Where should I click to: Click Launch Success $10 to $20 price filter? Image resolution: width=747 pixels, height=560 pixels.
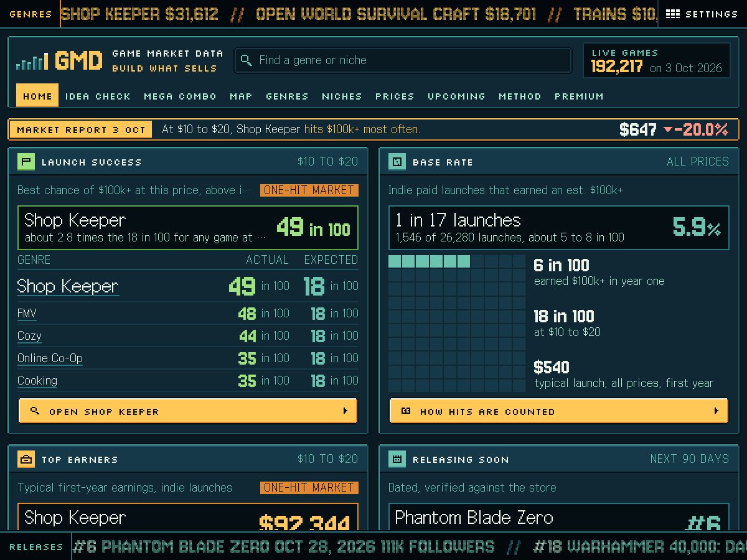[327, 162]
